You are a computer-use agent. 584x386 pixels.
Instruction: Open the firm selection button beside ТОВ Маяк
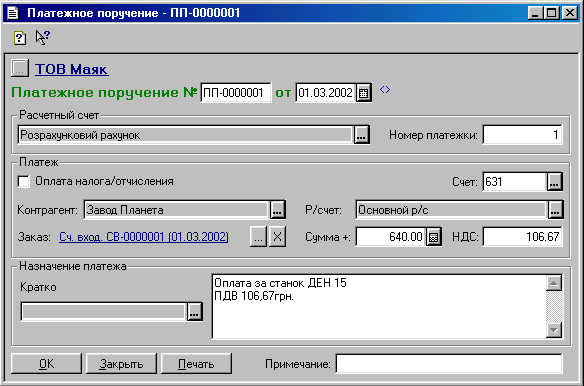[x=20, y=69]
